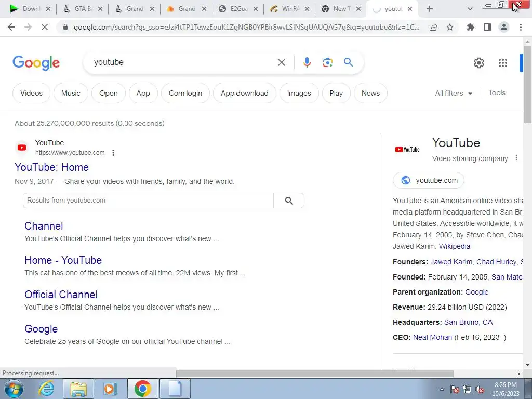Go back using the browser back arrow
The height and width of the screenshot is (399, 532).
point(11,27)
